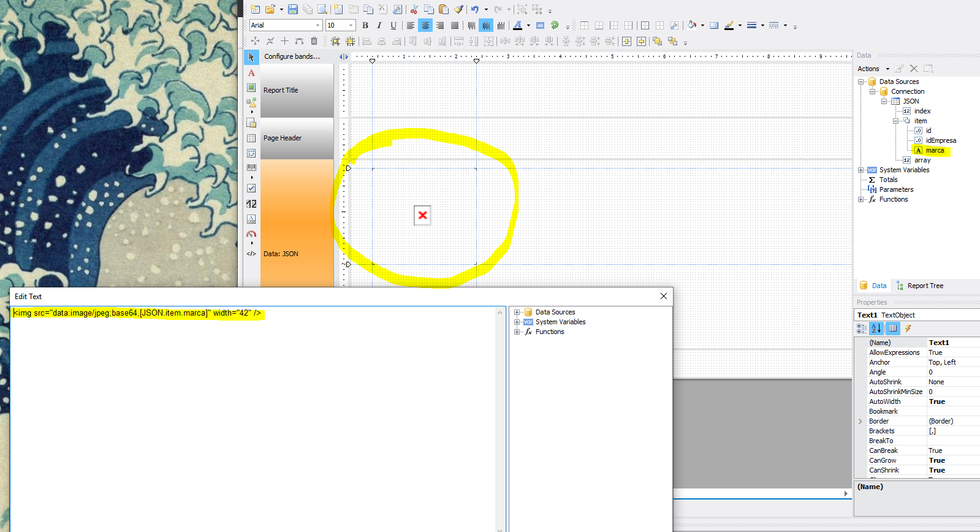This screenshot has width=980, height=532.
Task: Open the Arial font name dropdown
Action: [317, 25]
